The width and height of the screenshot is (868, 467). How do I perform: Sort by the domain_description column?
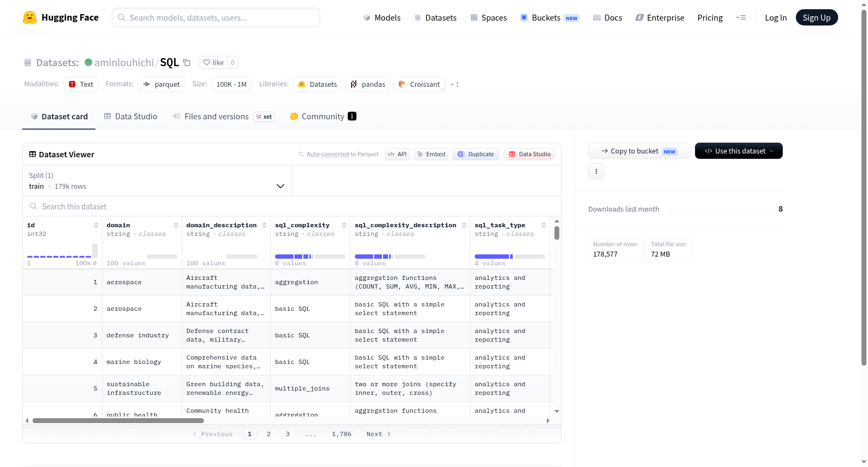pos(264,225)
